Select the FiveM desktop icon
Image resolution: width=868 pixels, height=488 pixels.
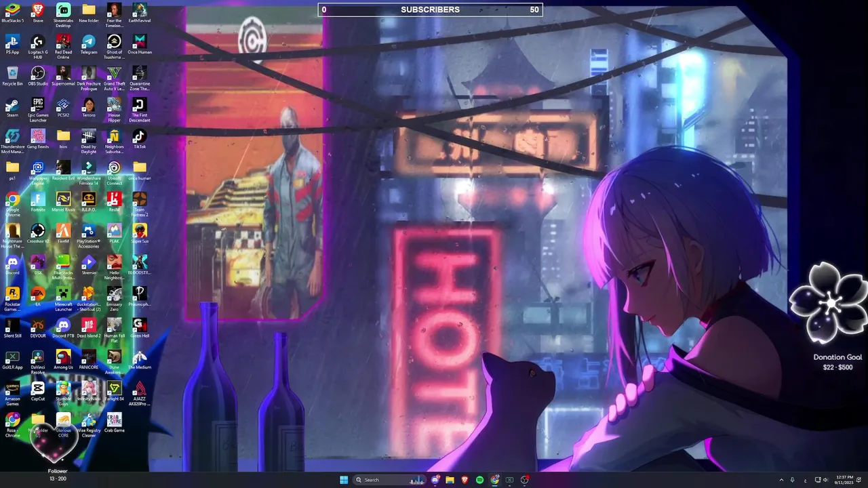[x=63, y=230]
